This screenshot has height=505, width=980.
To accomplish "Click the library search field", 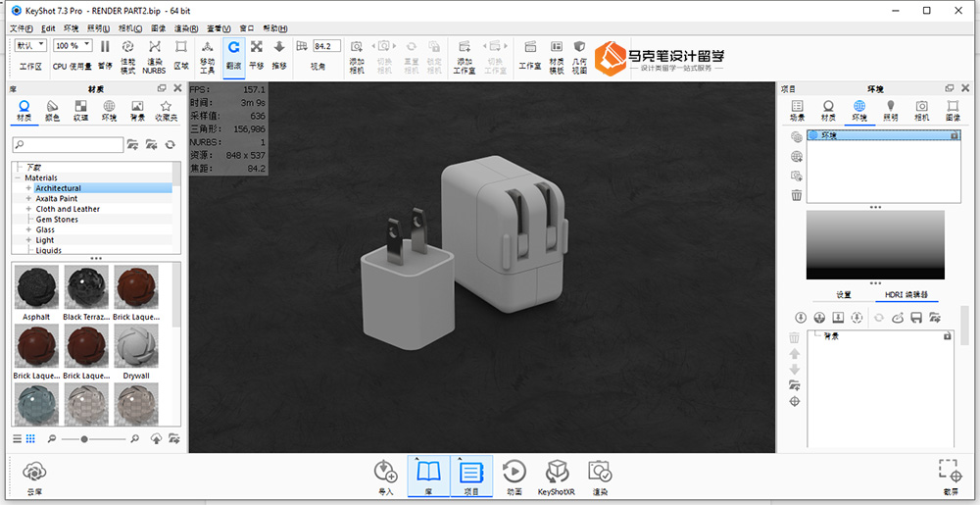I will point(69,145).
